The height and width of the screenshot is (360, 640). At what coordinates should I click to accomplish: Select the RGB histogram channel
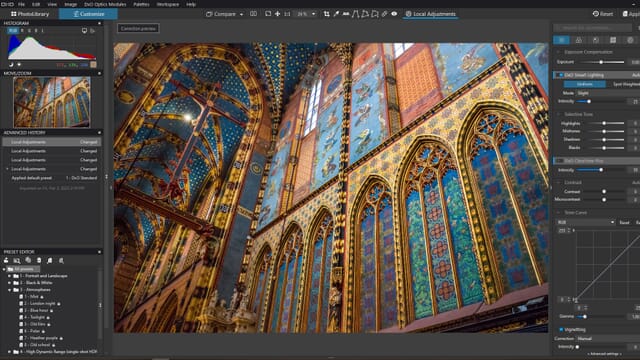(x=13, y=31)
